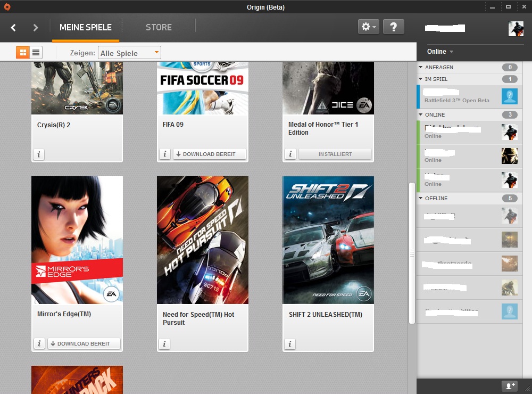This screenshot has width=532, height=394.
Task: Click first online friend's avatar
Action: (510, 132)
